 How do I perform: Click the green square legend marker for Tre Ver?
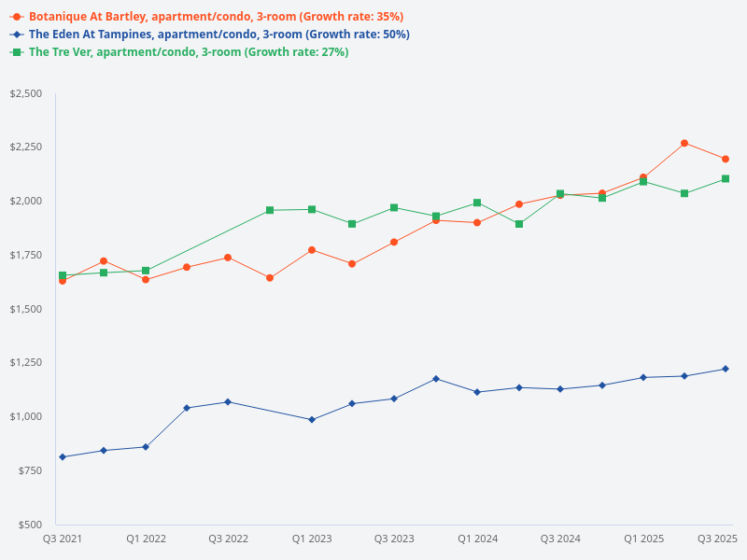click(x=17, y=52)
